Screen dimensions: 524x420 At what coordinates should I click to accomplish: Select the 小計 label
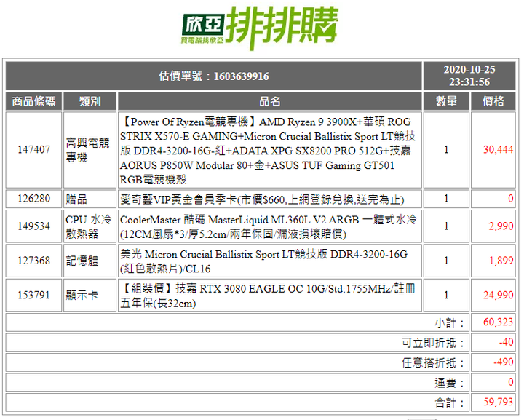[450, 322]
